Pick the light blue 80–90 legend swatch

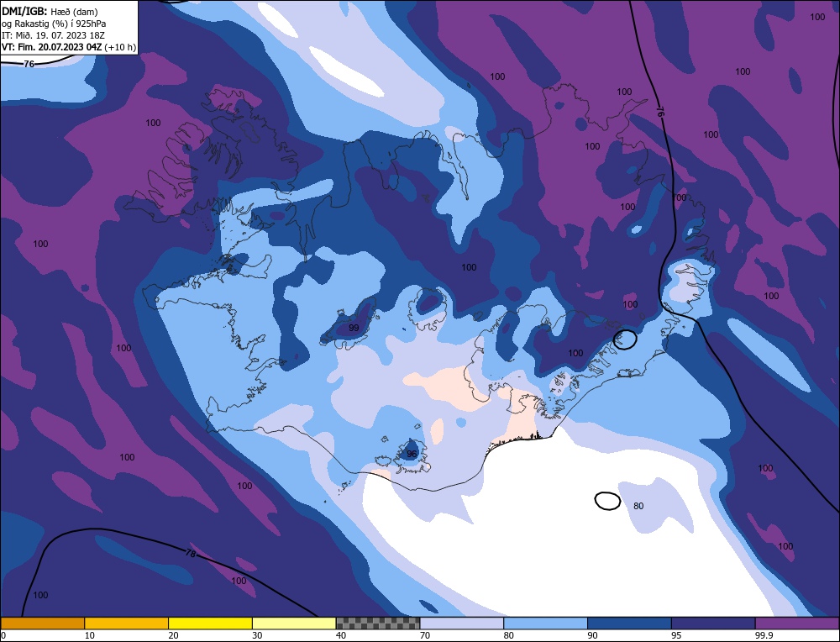545,624
